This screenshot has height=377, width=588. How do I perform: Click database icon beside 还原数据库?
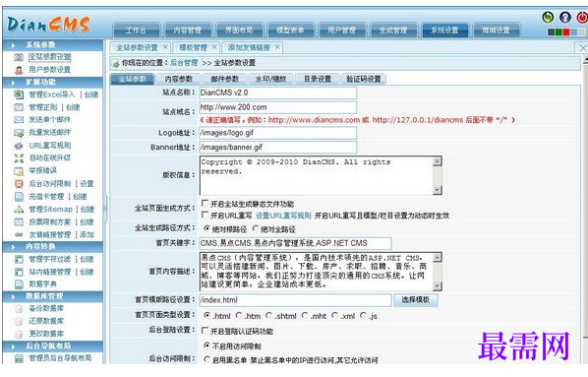(x=19, y=322)
